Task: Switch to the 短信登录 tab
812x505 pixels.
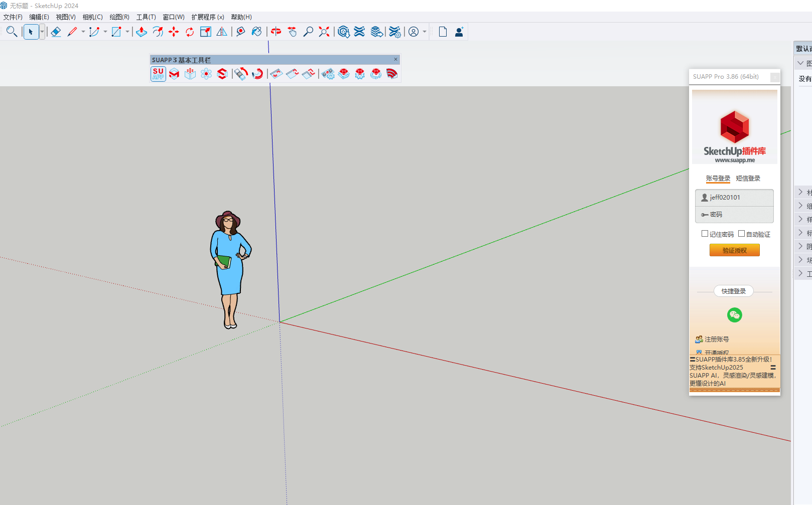Action: pyautogui.click(x=748, y=179)
